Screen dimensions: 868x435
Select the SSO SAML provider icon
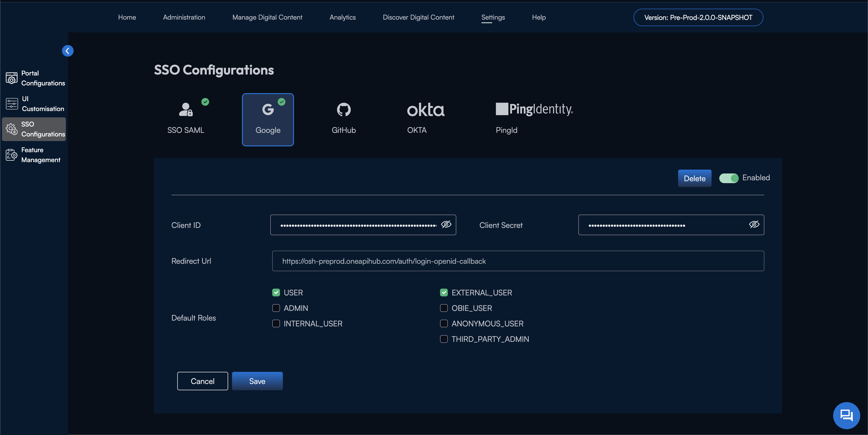tap(186, 109)
